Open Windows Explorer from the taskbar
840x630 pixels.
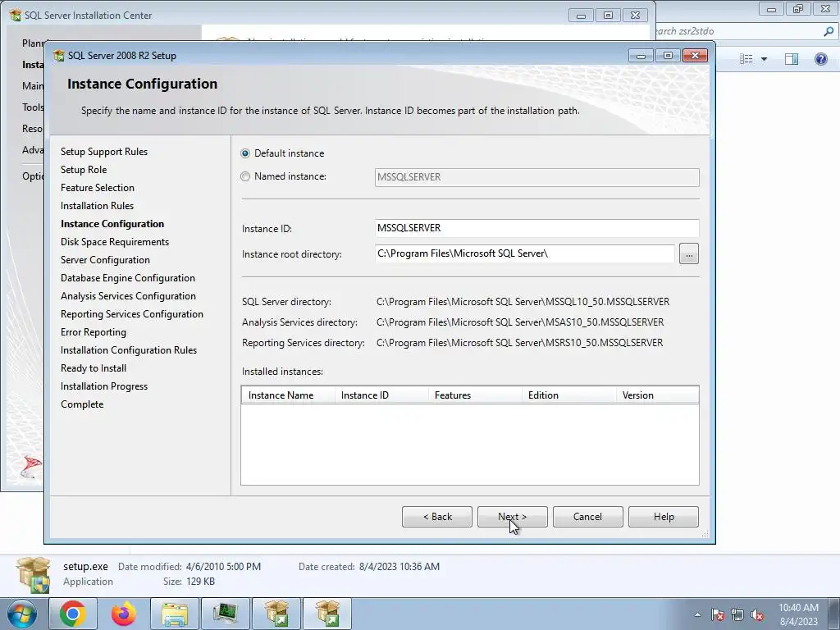pos(175,614)
